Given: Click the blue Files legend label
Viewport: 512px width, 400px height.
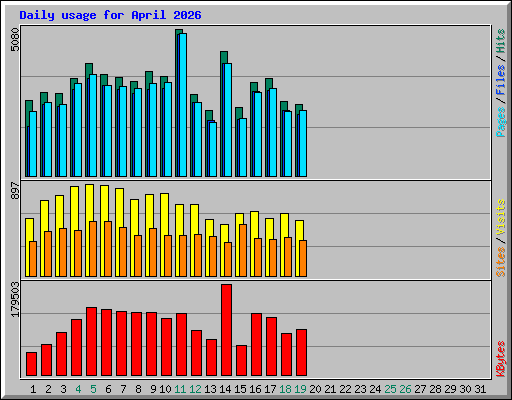Looking at the screenshot, I should pos(501,80).
